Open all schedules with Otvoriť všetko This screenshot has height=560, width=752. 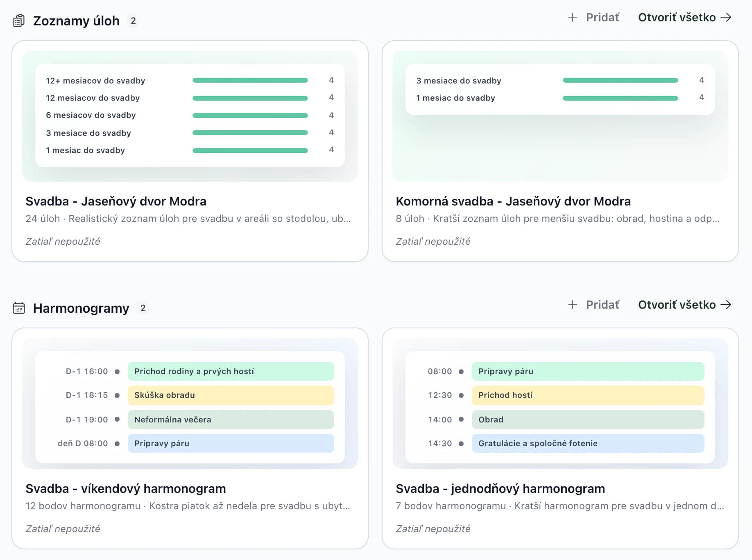tap(685, 305)
